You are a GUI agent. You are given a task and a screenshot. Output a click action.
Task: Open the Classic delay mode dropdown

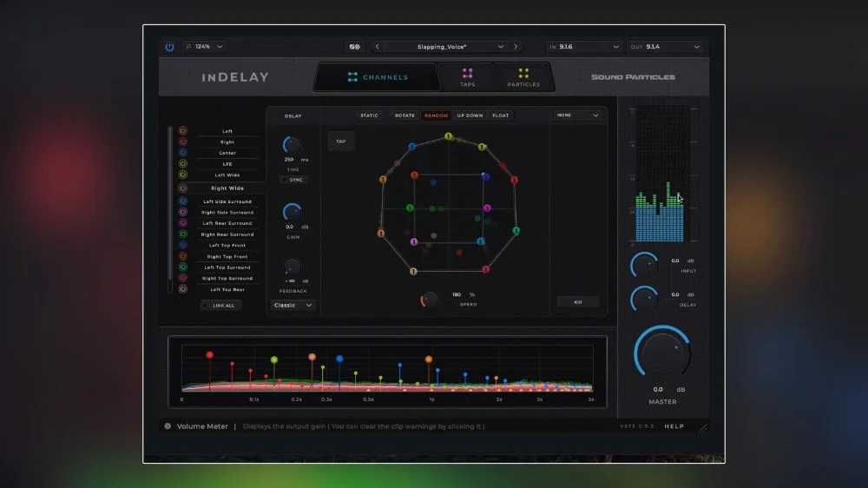tap(293, 305)
